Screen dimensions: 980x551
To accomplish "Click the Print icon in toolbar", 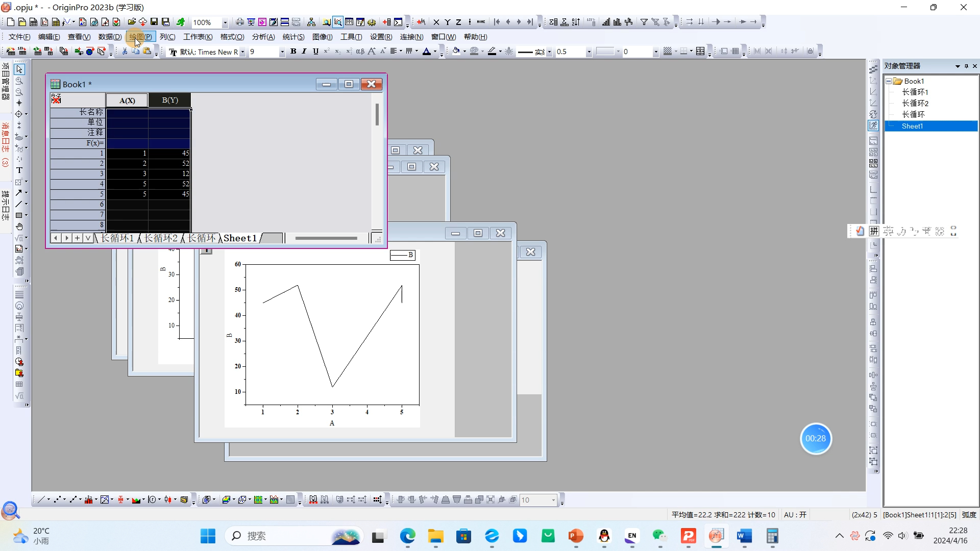I will [239, 22].
